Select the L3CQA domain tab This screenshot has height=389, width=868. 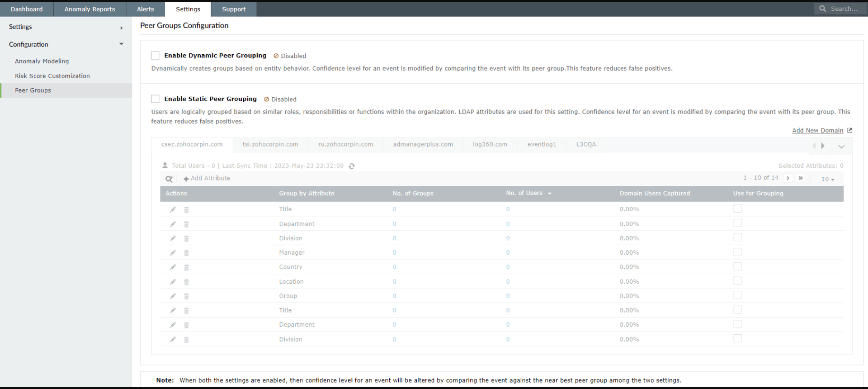click(586, 144)
